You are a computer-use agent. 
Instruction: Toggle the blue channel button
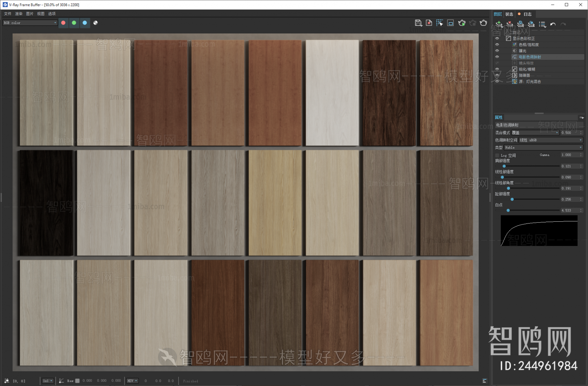pyautogui.click(x=85, y=23)
